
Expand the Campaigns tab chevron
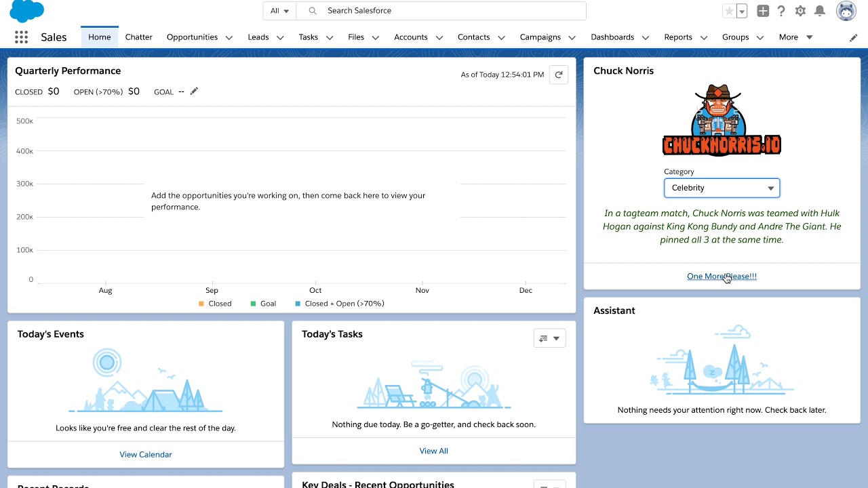(572, 38)
